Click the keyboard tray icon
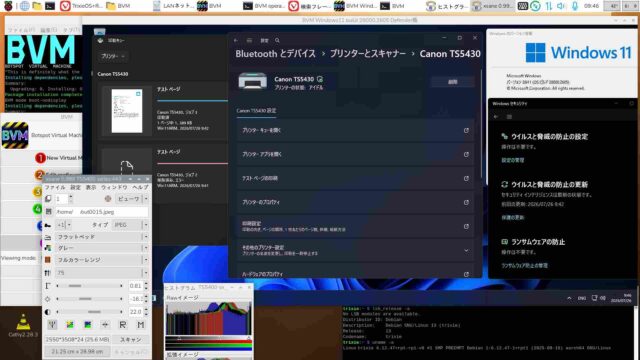The image size is (640, 360). tap(522, 6)
